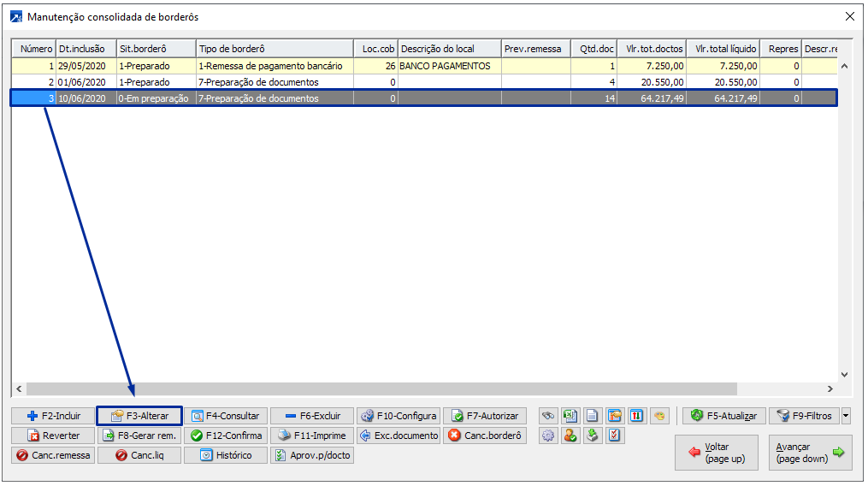The image size is (868, 486).
Task: Click the Prev.remessa column header
Action: (x=536, y=49)
